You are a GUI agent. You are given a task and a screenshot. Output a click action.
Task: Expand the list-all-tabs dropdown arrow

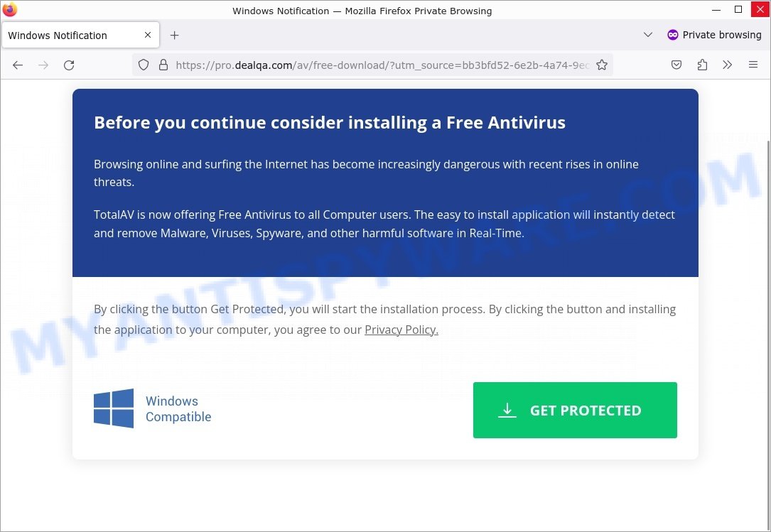[647, 35]
